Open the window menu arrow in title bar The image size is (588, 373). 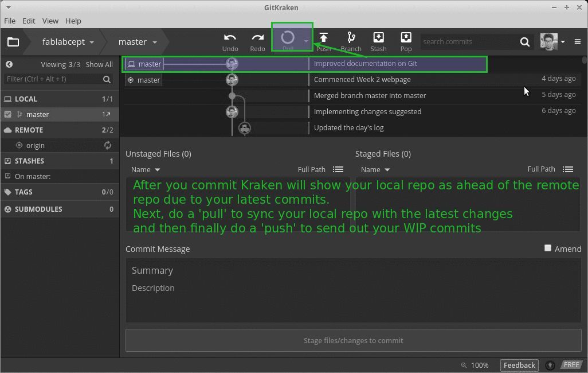[8, 7]
